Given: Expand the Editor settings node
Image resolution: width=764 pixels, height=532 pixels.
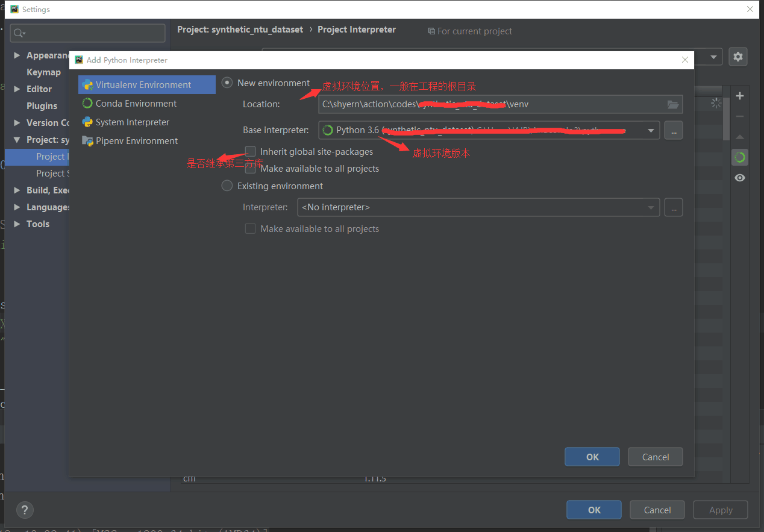Looking at the screenshot, I should 17,89.
